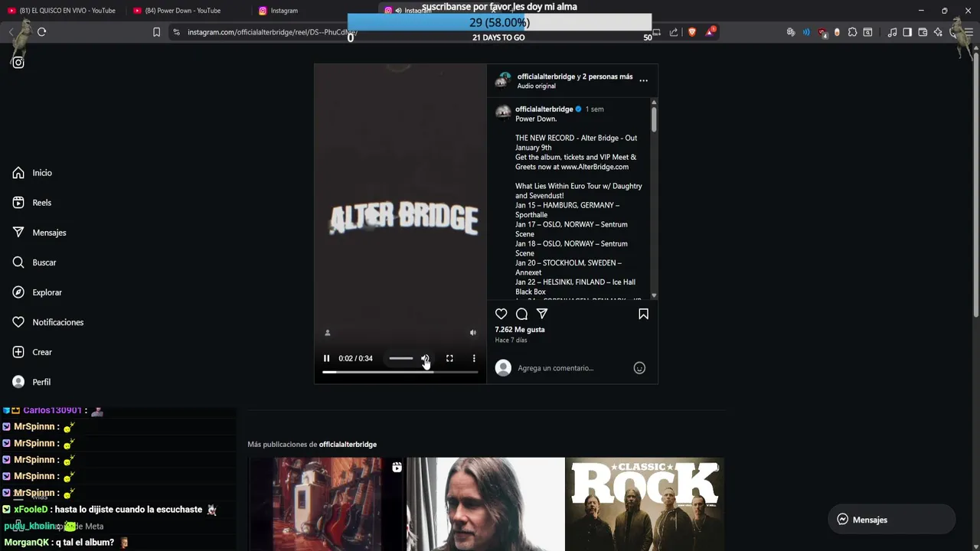The image size is (980, 551).
Task: Switch to Power Down YouTube tab
Action: (x=184, y=11)
